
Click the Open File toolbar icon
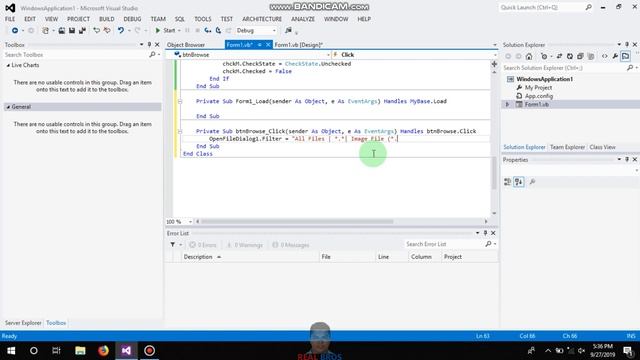[62, 31]
